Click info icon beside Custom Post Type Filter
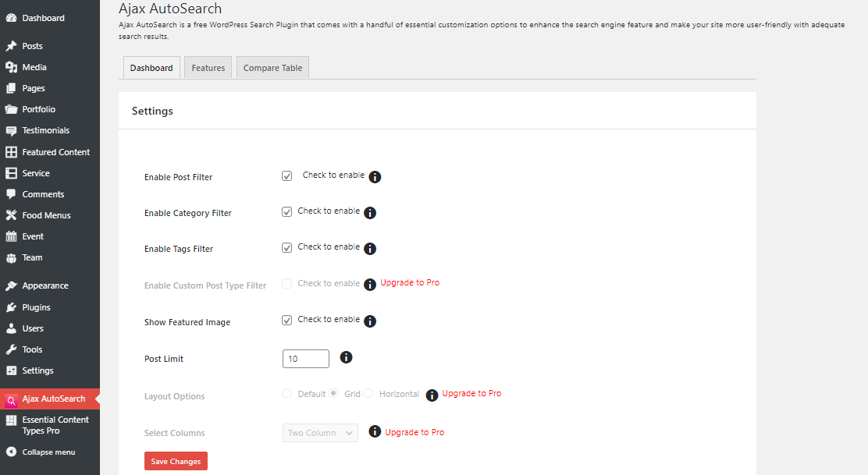This screenshot has height=475, width=868. coord(370,285)
